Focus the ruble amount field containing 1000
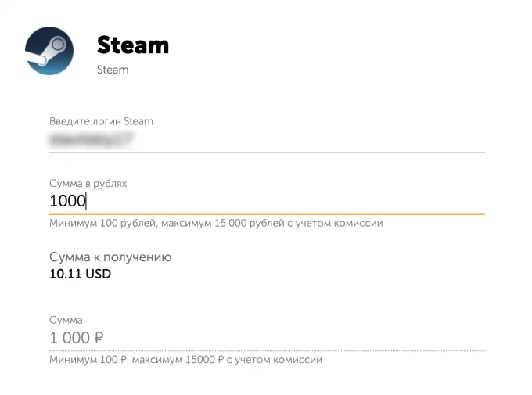This screenshot has height=395, width=532. pos(266,201)
